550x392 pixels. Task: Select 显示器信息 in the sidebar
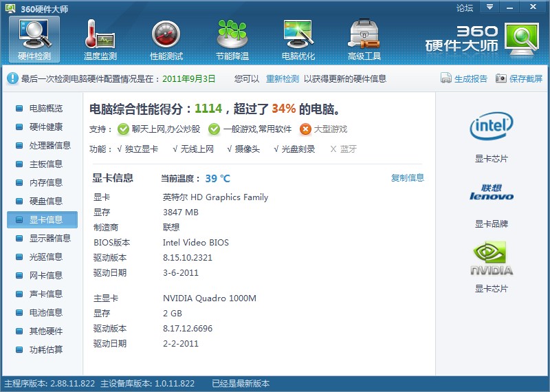42,238
